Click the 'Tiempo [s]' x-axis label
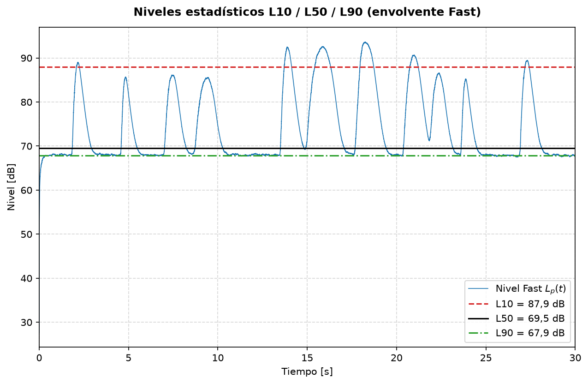The width and height of the screenshot is (588, 384). coord(307,372)
